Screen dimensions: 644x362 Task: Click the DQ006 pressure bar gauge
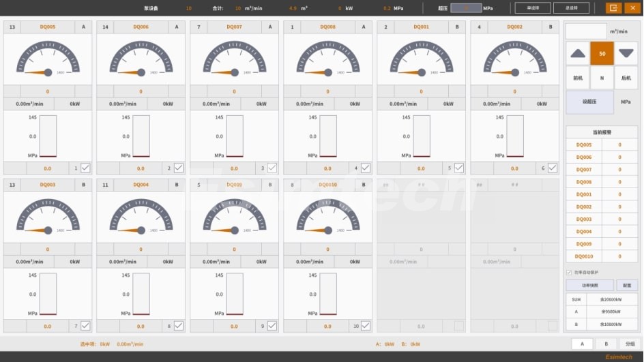coord(141,136)
